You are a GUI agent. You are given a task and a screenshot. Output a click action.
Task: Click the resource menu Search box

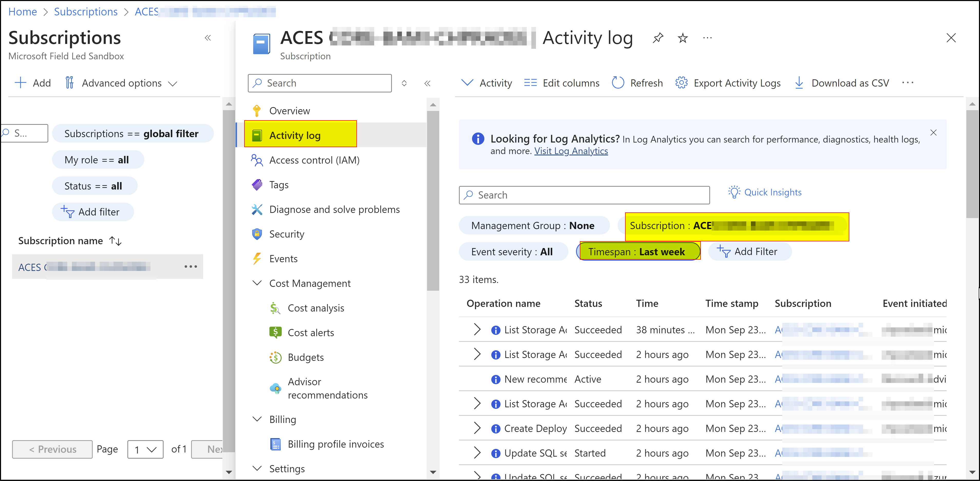(319, 83)
